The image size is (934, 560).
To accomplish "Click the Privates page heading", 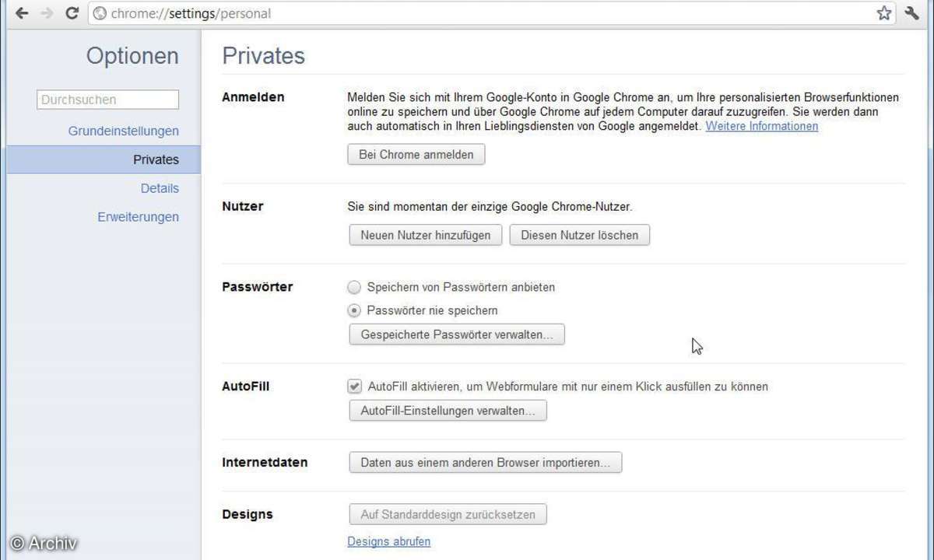I will 264,56.
